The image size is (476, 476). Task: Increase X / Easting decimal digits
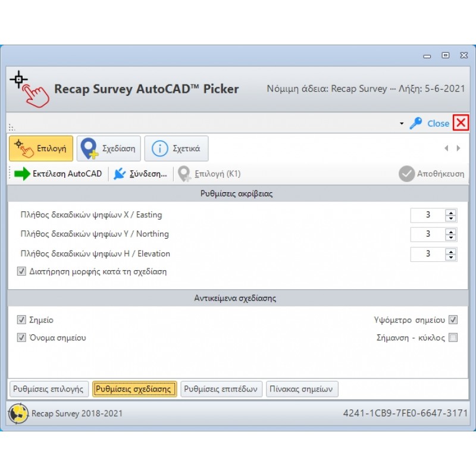[x=451, y=212]
